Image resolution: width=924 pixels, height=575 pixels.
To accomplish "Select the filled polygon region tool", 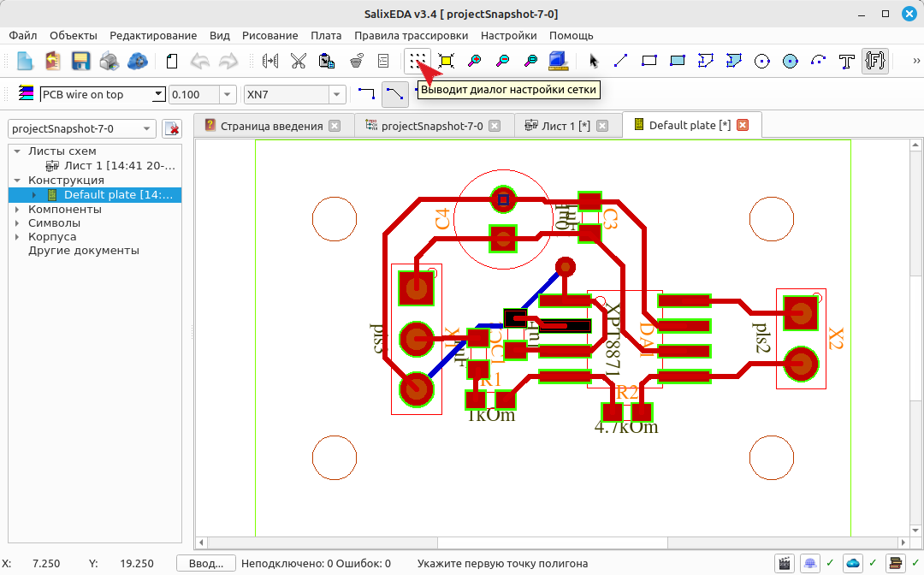I will [734, 61].
